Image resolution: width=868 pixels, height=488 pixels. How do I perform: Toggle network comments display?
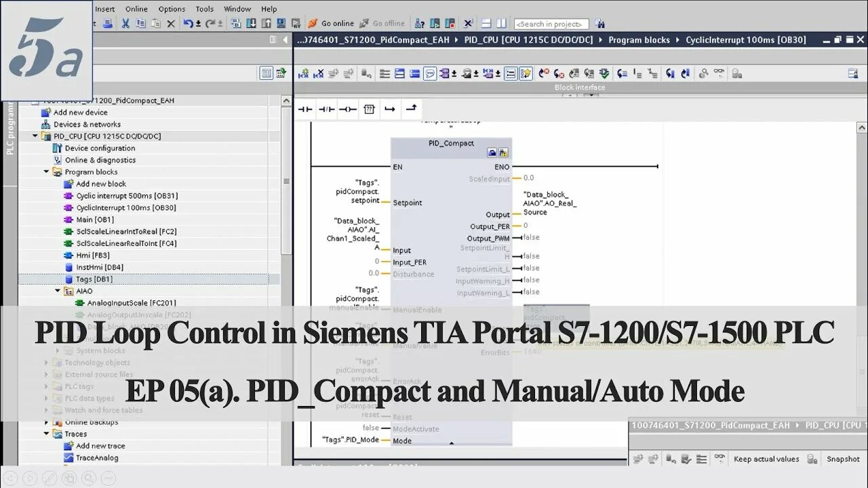tap(510, 73)
